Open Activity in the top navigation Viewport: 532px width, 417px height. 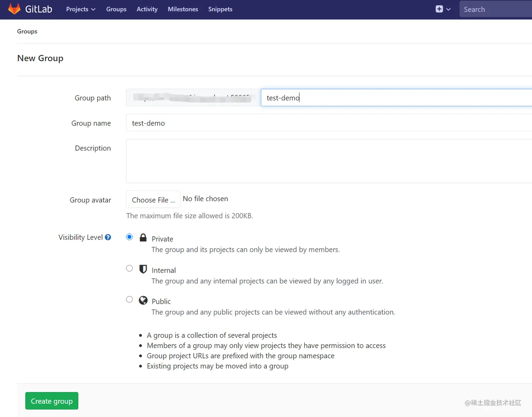tap(147, 9)
